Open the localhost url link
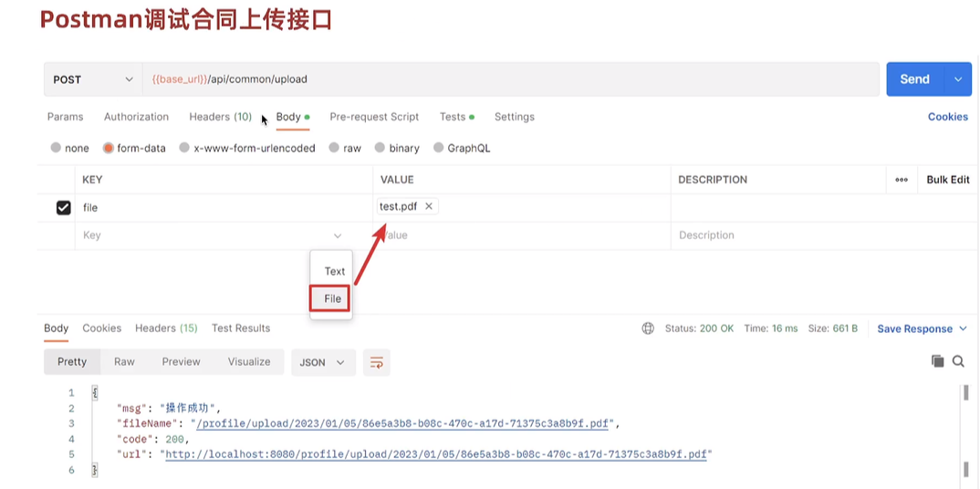The width and height of the screenshot is (980, 489). 435,454
